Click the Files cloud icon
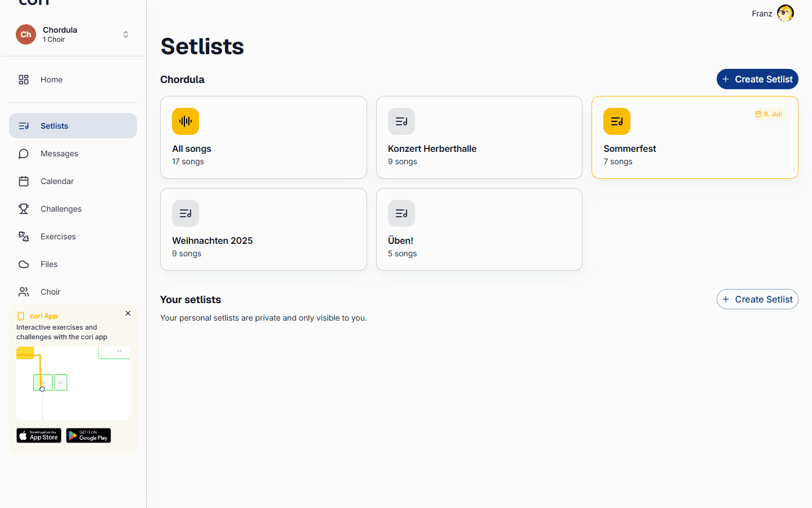The image size is (812, 508). click(x=24, y=264)
